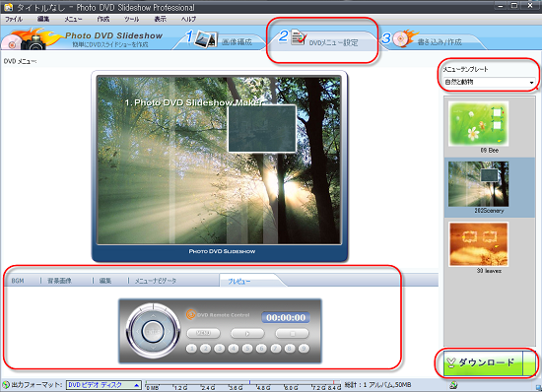Screen dimensions: 542x392
Task: Click number 9 on DVD remote
Action: click(304, 349)
